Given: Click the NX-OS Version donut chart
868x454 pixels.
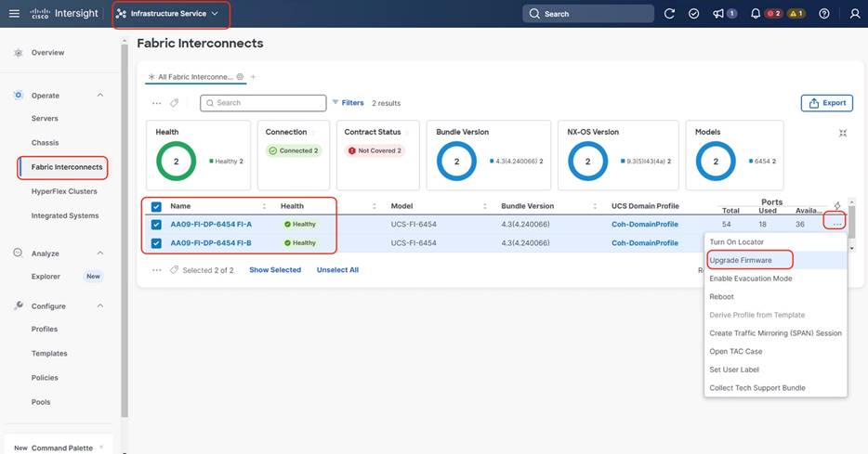Looking at the screenshot, I should tap(588, 162).
